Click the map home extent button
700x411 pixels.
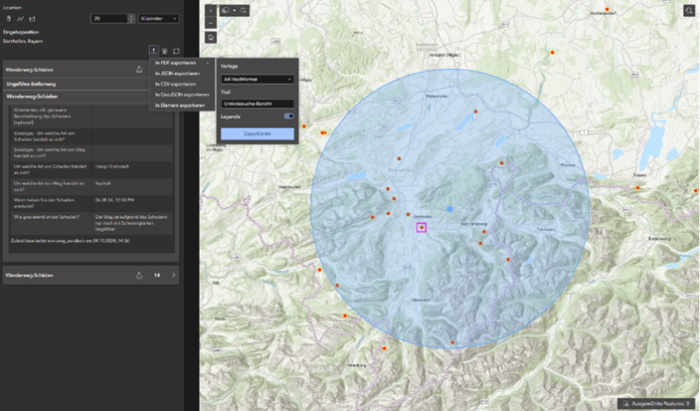point(211,38)
